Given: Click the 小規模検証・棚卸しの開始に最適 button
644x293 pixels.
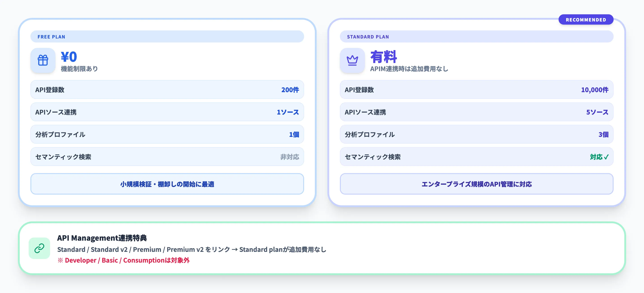Looking at the screenshot, I should tap(167, 184).
